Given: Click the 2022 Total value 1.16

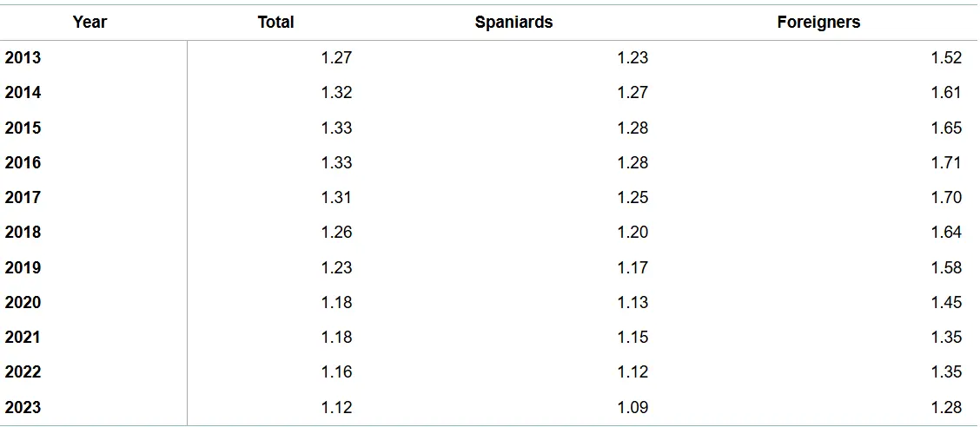Looking at the screenshot, I should coord(336,372).
